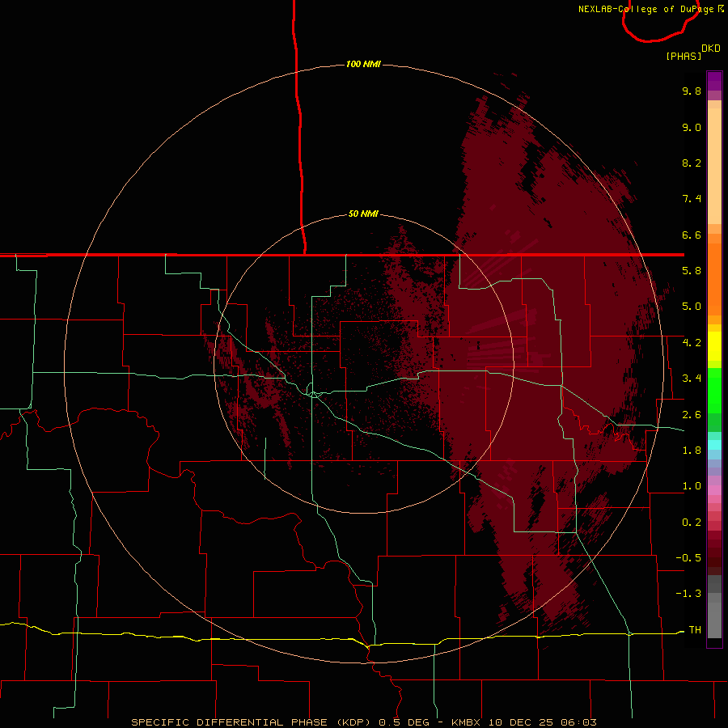Screen dimensions: 728x728
Task: Click the -1.3 value on the color scale
Action: [688, 594]
